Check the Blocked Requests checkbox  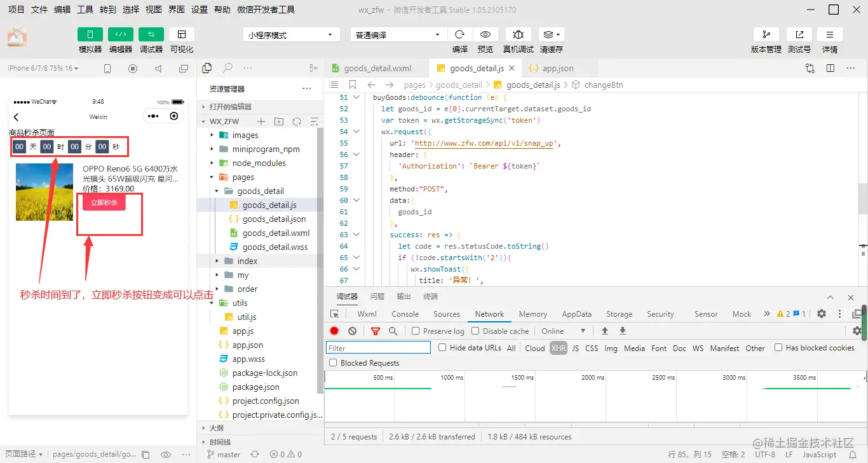pyautogui.click(x=333, y=363)
